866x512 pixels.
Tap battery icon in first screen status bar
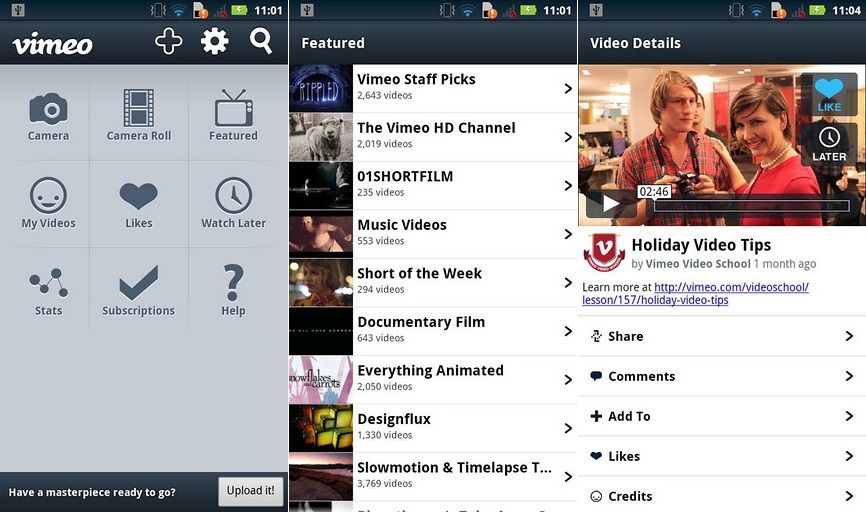pyautogui.click(x=239, y=10)
